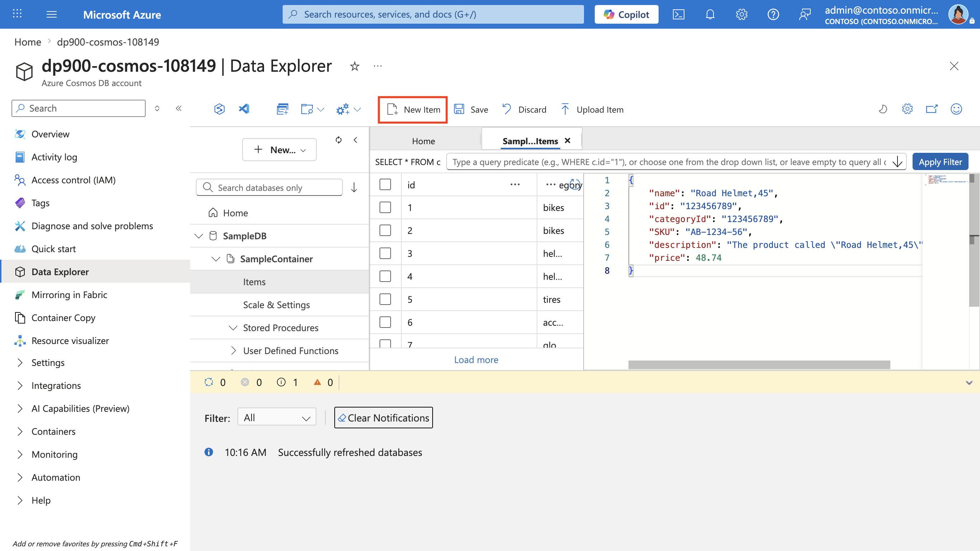Screen dimensions: 980x551
Task: Open the notification Filter All dropdown
Action: click(x=277, y=418)
